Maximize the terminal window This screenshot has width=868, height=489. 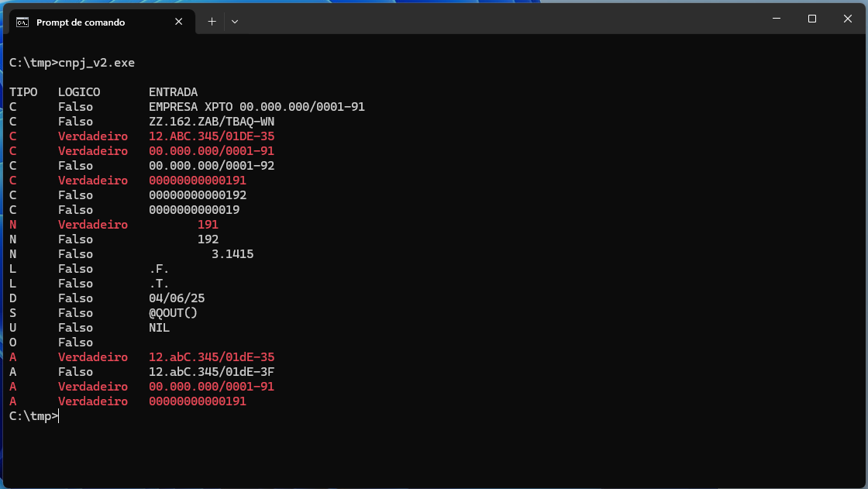tap(811, 19)
